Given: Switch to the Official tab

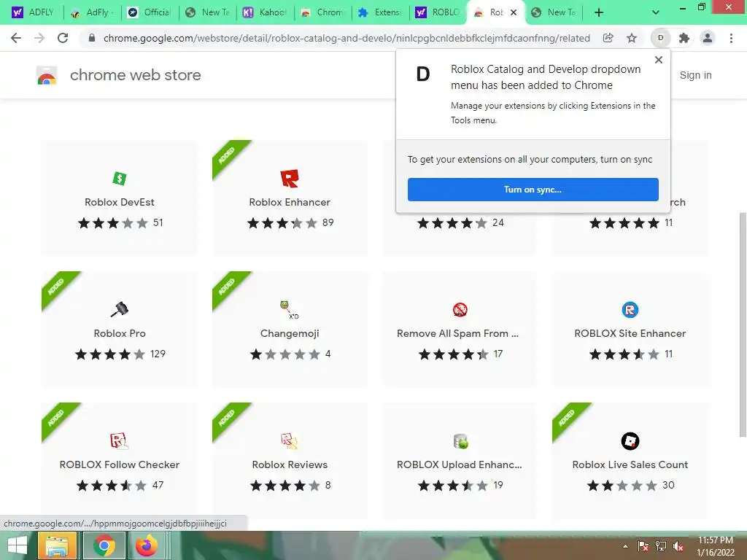Looking at the screenshot, I should click(150, 12).
